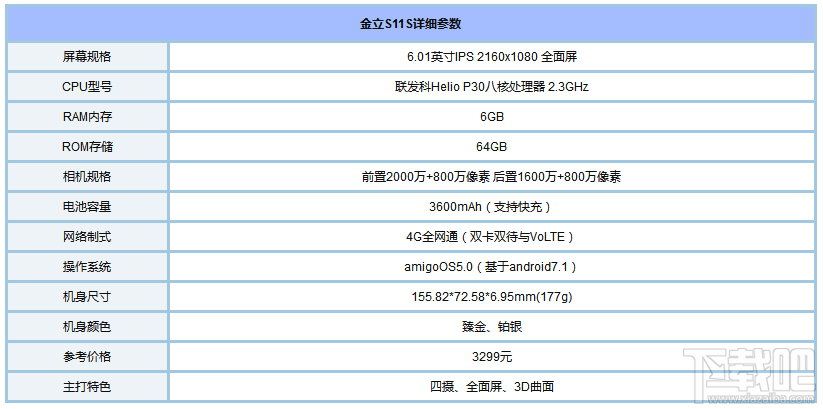Click the 6.01英寸IPS 2160x1080 全面屏 value
The height and width of the screenshot is (409, 823).
point(492,57)
